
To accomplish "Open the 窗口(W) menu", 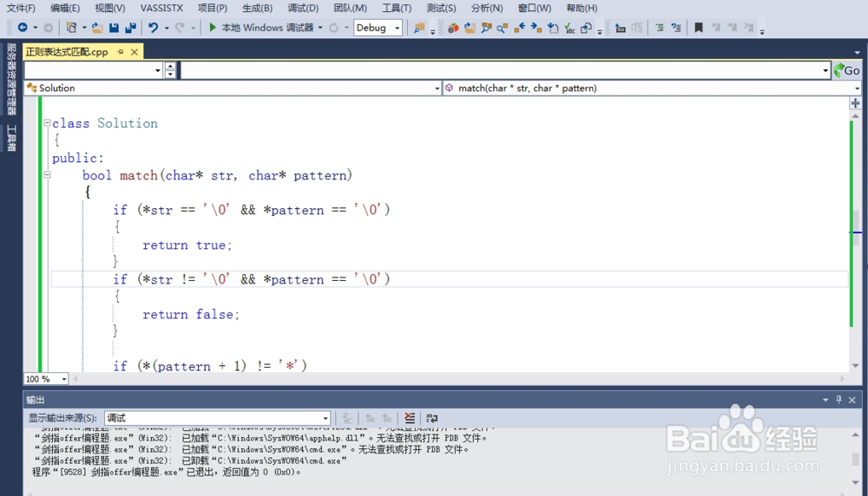I will [535, 8].
